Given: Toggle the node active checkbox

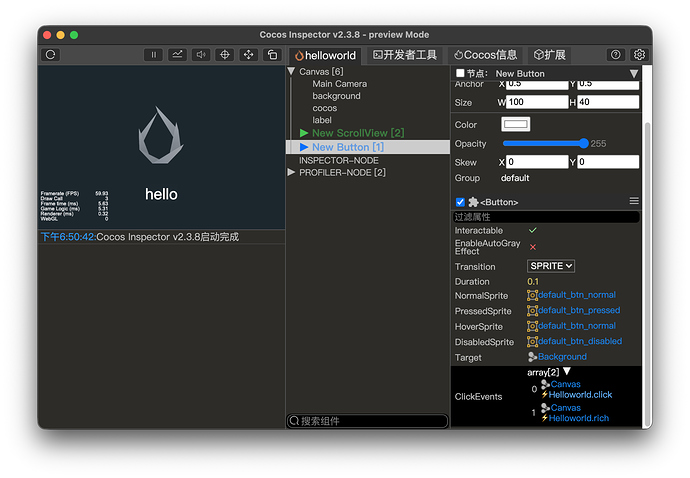Looking at the screenshot, I should 460,73.
